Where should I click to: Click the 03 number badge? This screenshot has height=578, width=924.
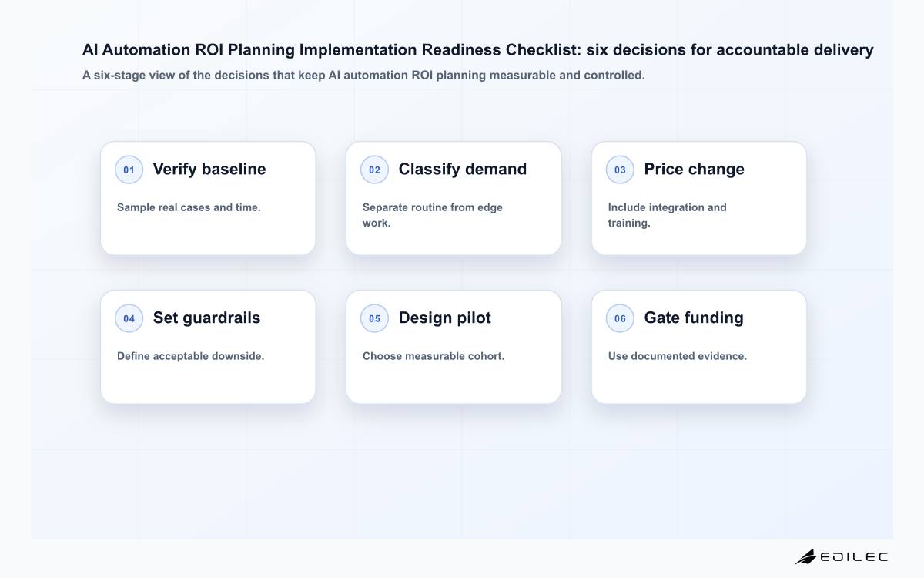tap(620, 170)
